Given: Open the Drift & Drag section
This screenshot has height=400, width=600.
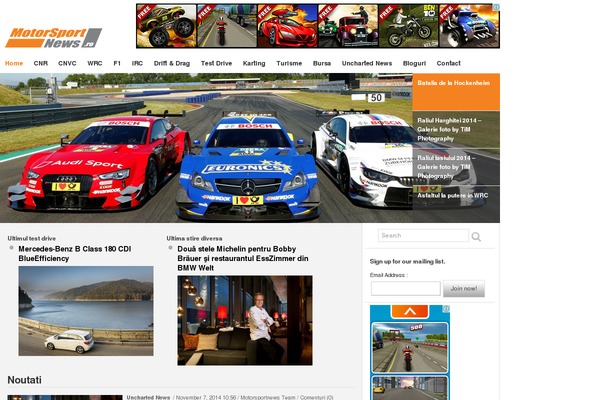Looking at the screenshot, I should pyautogui.click(x=172, y=63).
